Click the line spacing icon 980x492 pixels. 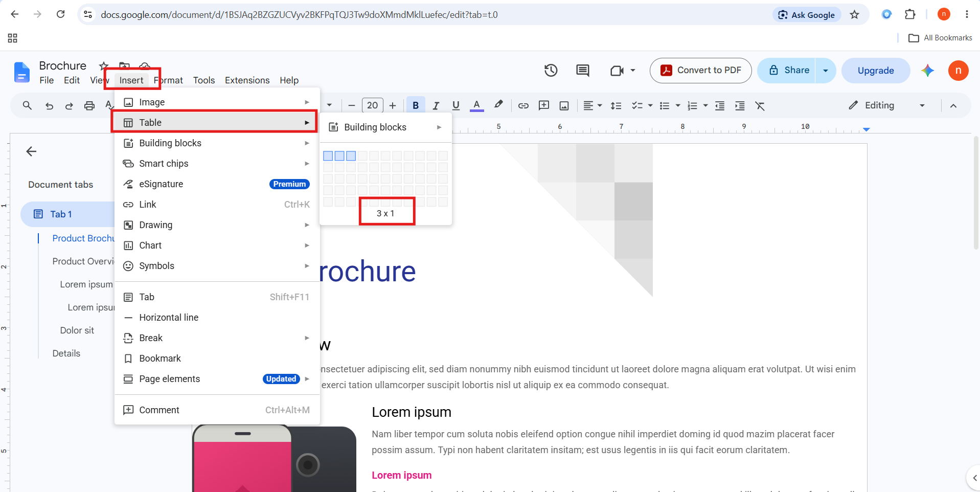pyautogui.click(x=616, y=105)
